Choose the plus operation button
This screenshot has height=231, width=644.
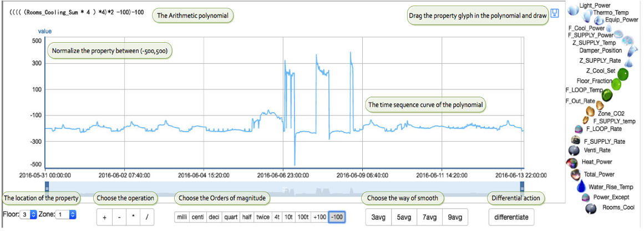tap(104, 217)
